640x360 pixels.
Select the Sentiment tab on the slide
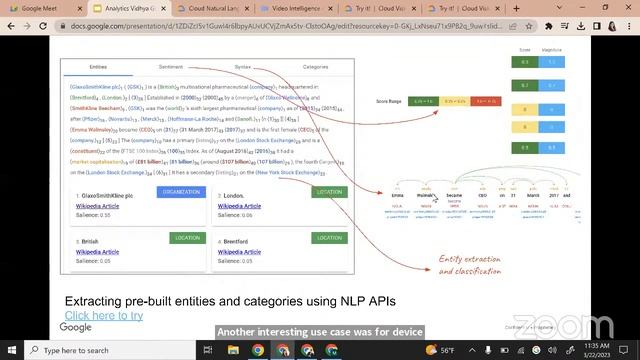coord(171,67)
